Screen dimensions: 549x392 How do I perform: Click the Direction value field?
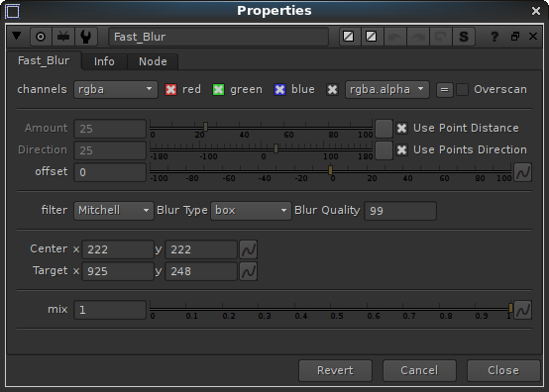(110, 150)
